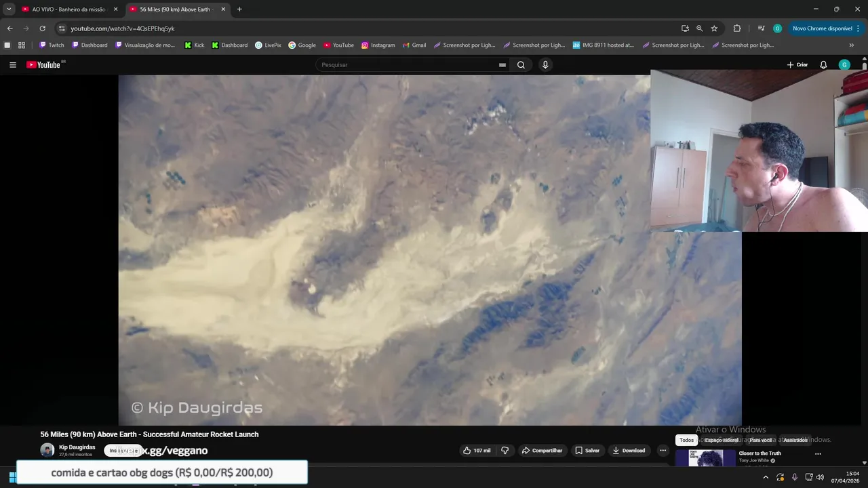Close the AO VIVO browser tab

pyautogui.click(x=115, y=9)
